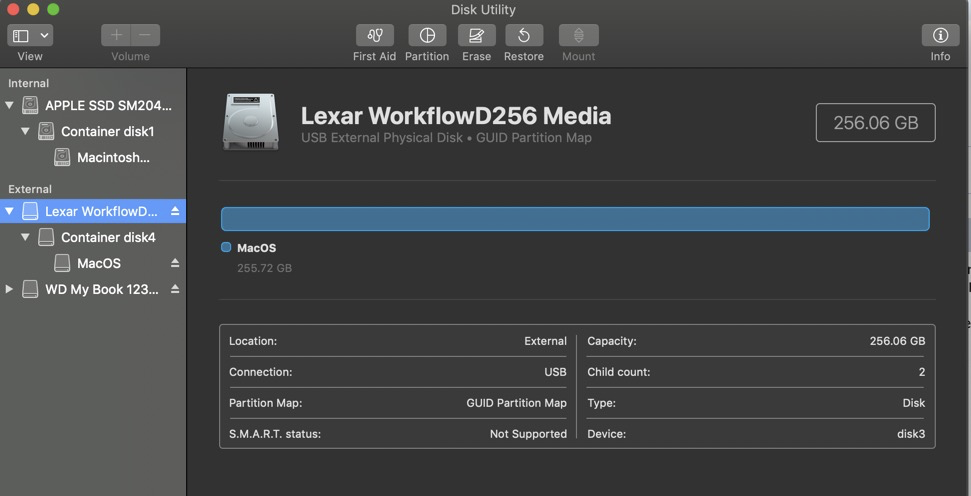This screenshot has height=496, width=971.
Task: Click the Partition Map label
Action: 266,403
